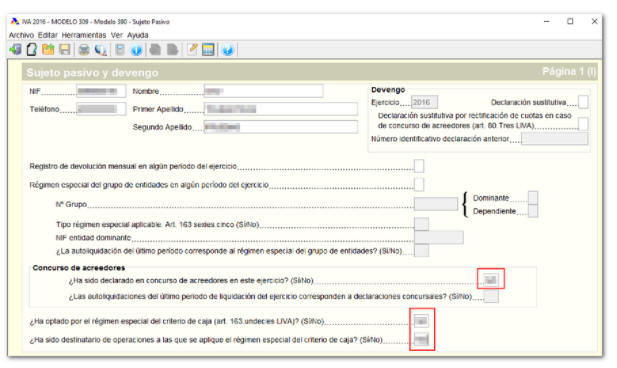Image resolution: width=617 pixels, height=368 pixels.
Task: Click the application logo in title bar
Action: point(15,21)
